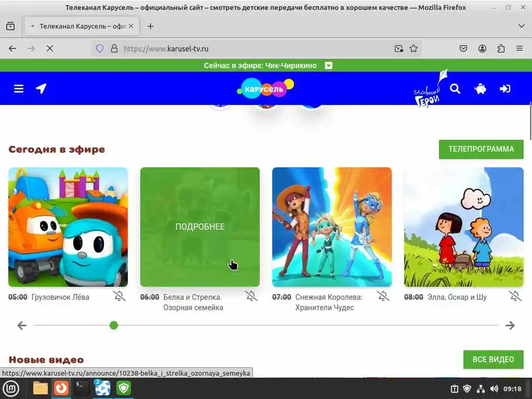532x399 pixels.
Task: Open the hamburger site menu
Action: click(x=19, y=89)
